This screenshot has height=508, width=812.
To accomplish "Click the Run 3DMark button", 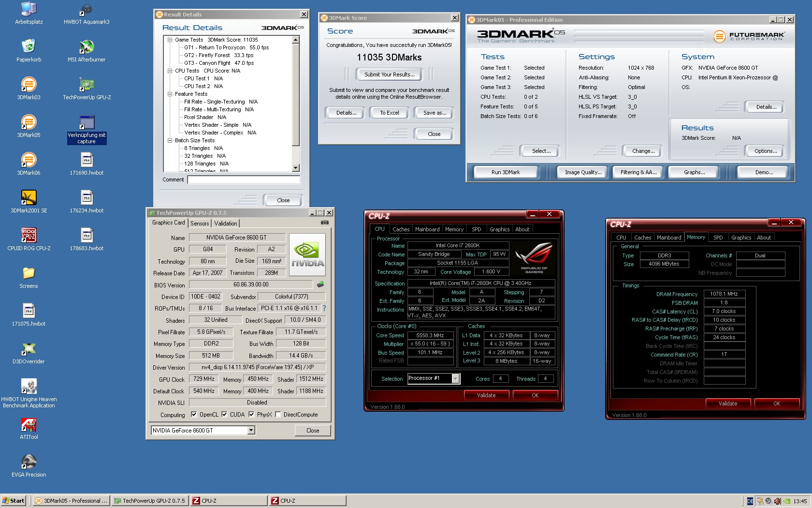I will coord(506,172).
